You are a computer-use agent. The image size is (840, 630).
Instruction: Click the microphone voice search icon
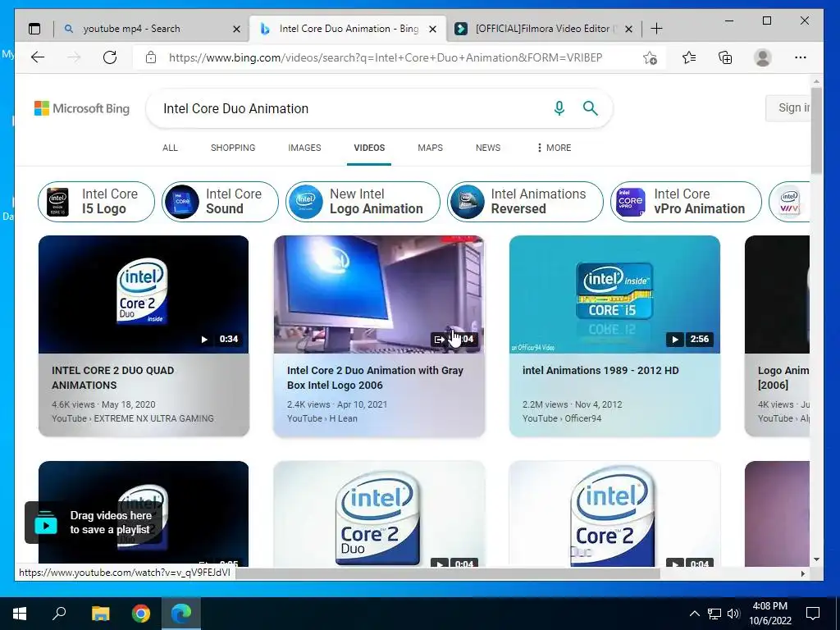(559, 108)
